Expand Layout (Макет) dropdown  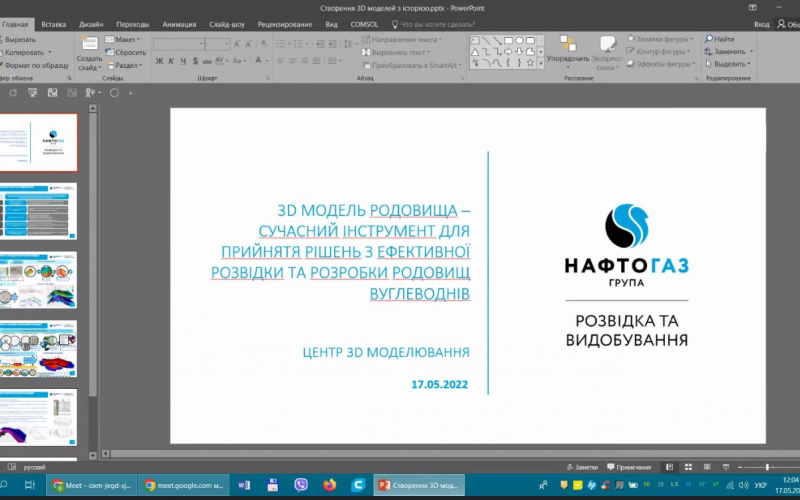click(x=122, y=39)
